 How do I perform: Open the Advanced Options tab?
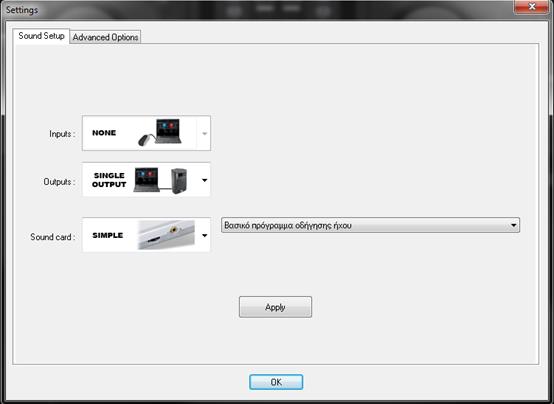[105, 37]
